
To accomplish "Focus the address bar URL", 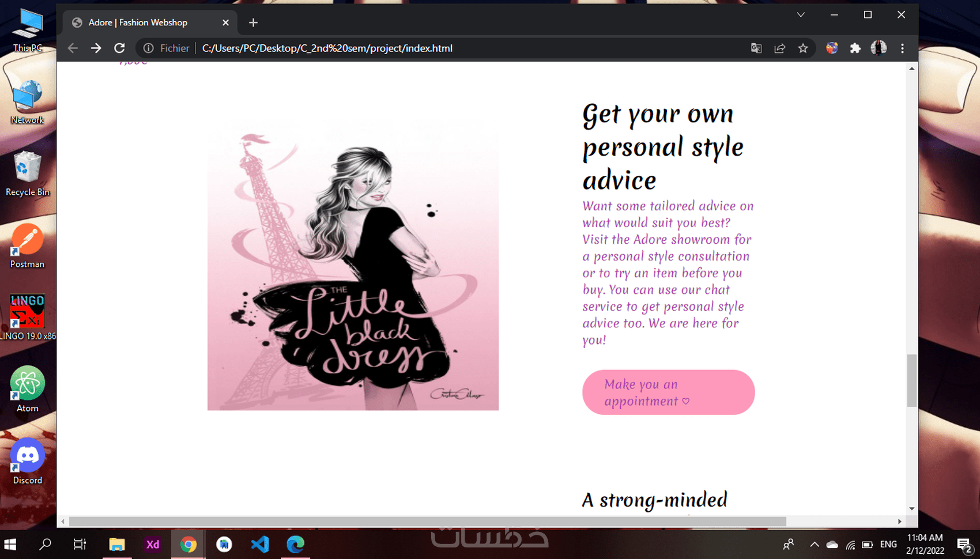I will [327, 48].
